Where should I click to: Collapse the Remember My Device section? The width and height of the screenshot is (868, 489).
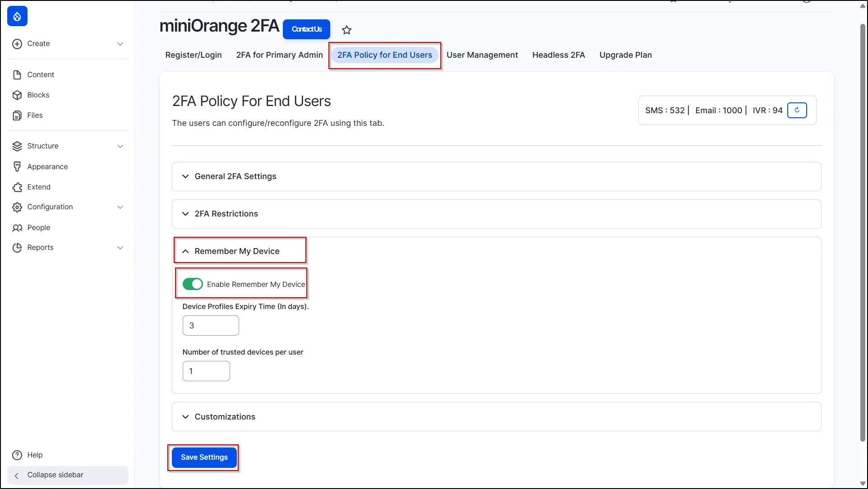click(237, 251)
